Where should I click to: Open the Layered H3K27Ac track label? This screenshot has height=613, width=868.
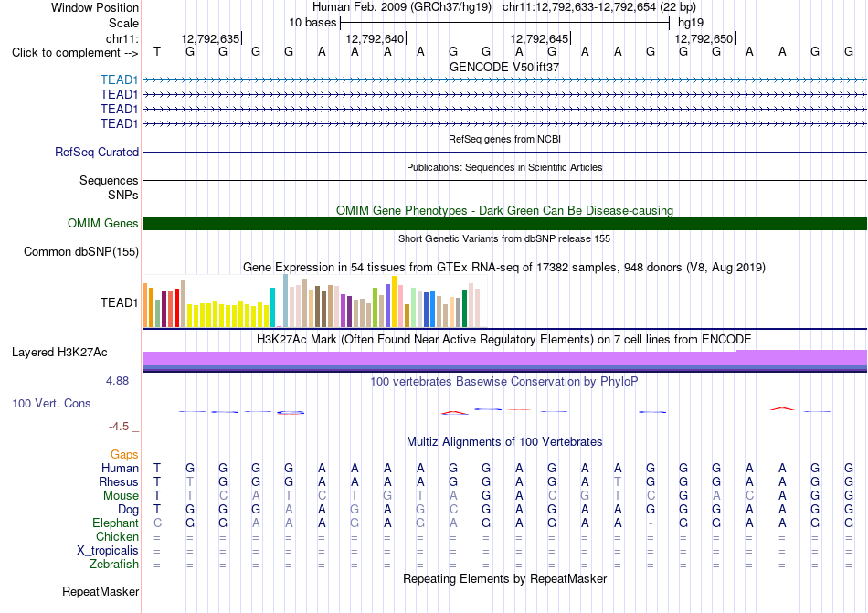click(x=59, y=353)
